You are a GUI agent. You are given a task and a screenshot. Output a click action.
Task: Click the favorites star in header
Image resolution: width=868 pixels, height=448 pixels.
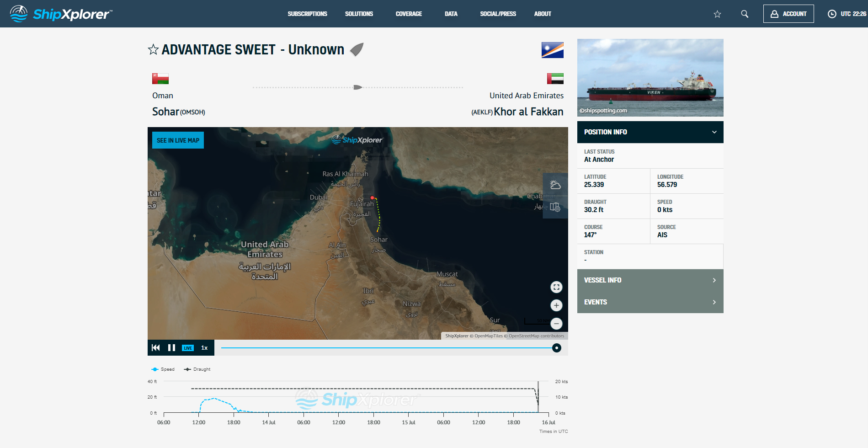point(717,14)
